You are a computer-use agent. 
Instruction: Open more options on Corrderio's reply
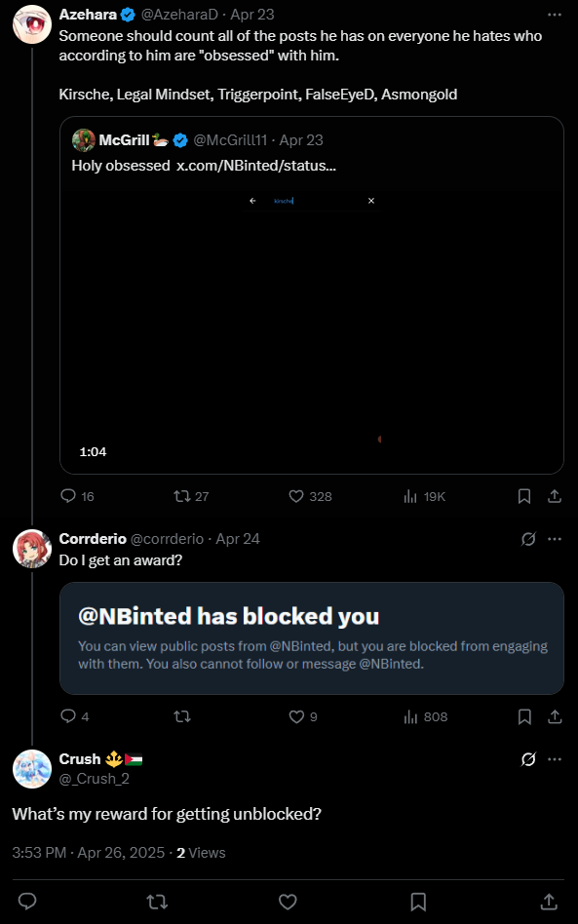[555, 539]
